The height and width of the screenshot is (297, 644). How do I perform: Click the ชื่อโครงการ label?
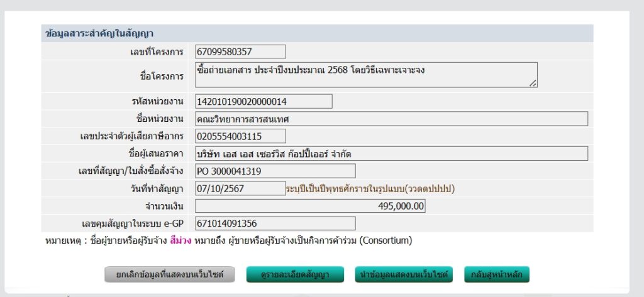pyautogui.click(x=160, y=76)
